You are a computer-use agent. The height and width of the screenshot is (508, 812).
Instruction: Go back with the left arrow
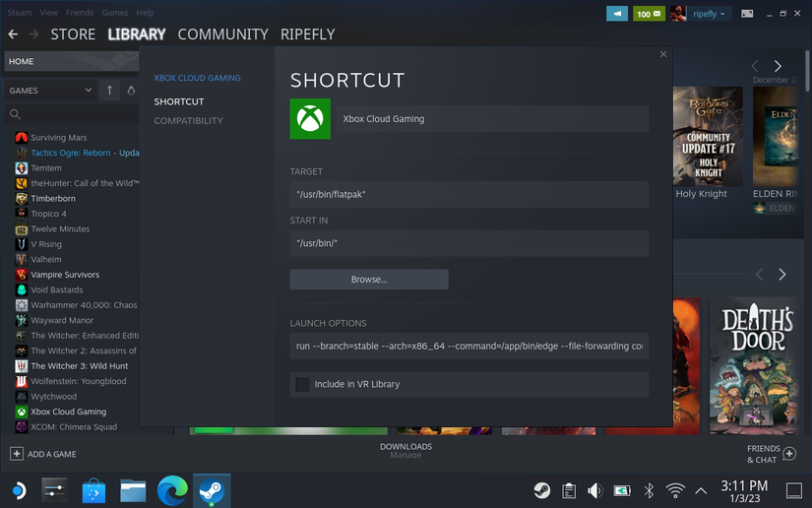click(13, 34)
